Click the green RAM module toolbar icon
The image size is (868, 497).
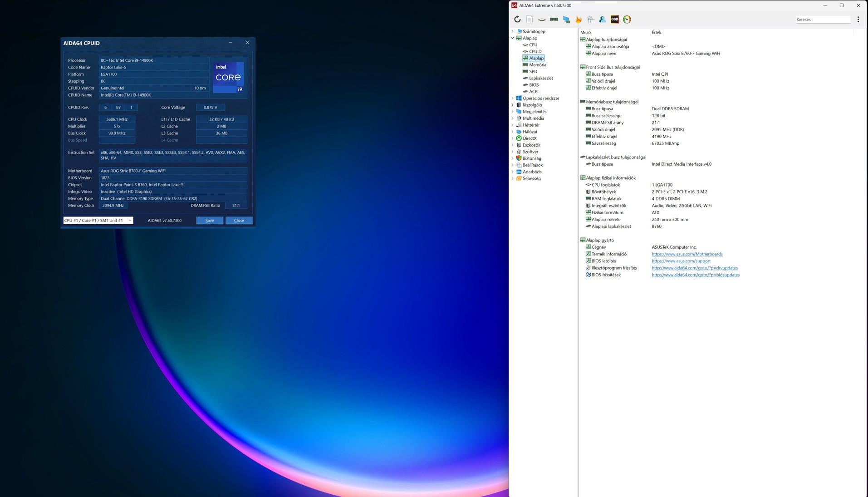tap(554, 20)
